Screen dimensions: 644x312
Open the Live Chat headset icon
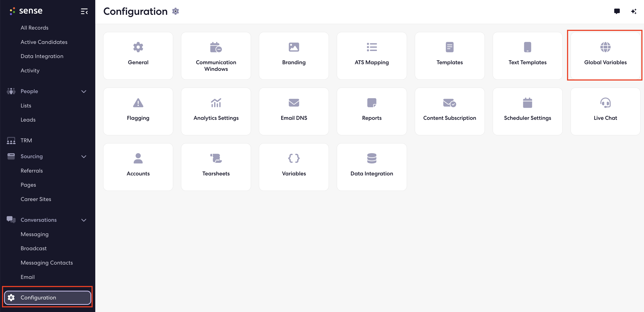point(605,103)
